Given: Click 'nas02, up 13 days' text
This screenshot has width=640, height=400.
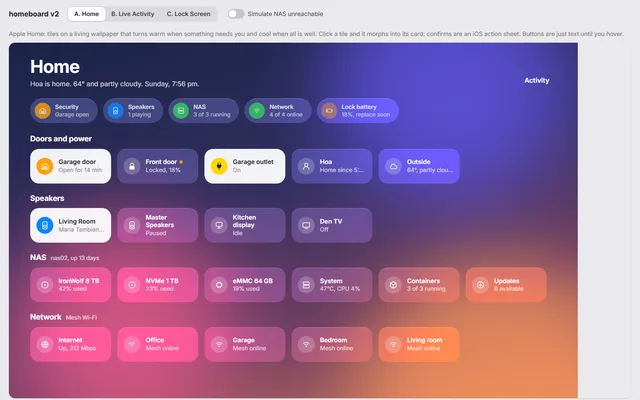Looking at the screenshot, I should [75, 258].
